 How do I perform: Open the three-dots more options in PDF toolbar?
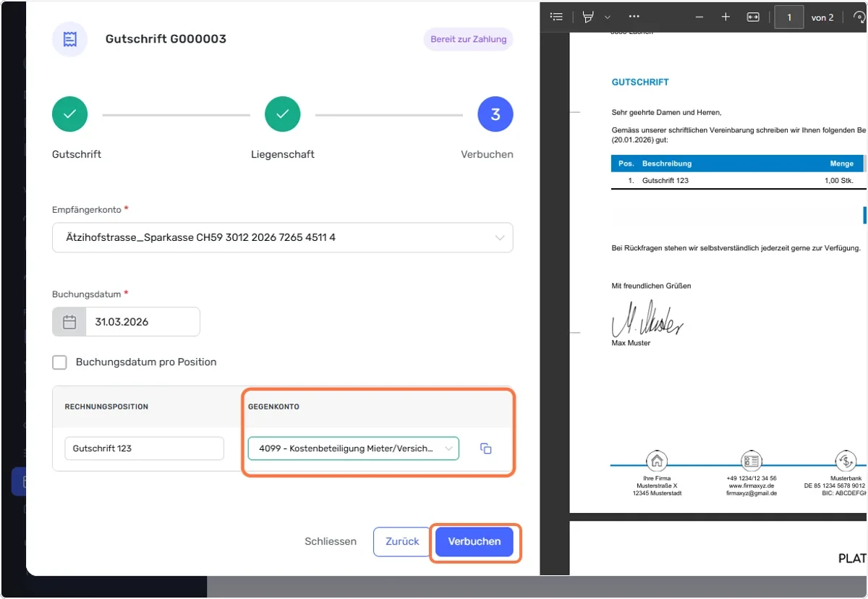[x=634, y=17]
